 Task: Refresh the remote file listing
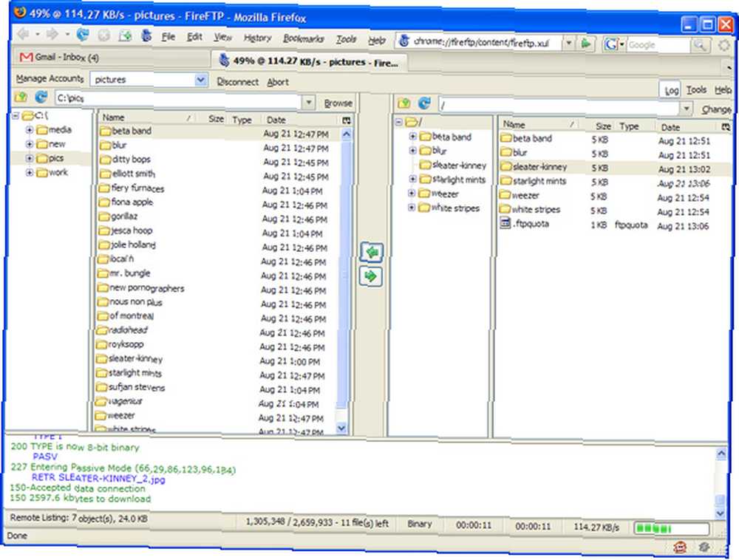coord(424,102)
